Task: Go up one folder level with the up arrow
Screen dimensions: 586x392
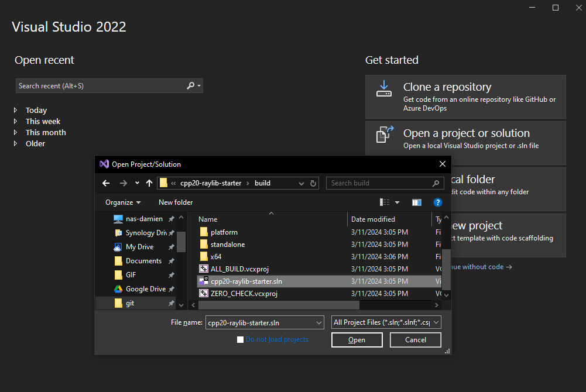Action: [x=149, y=183]
